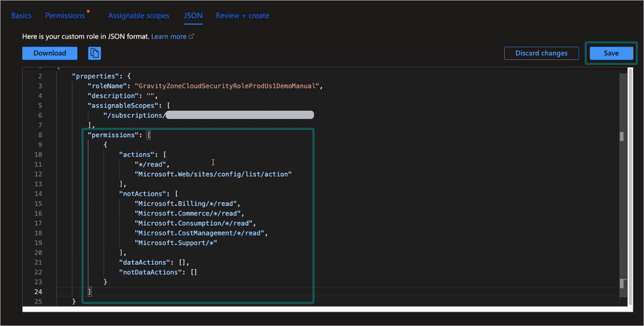Select the JSON tab

click(x=192, y=15)
